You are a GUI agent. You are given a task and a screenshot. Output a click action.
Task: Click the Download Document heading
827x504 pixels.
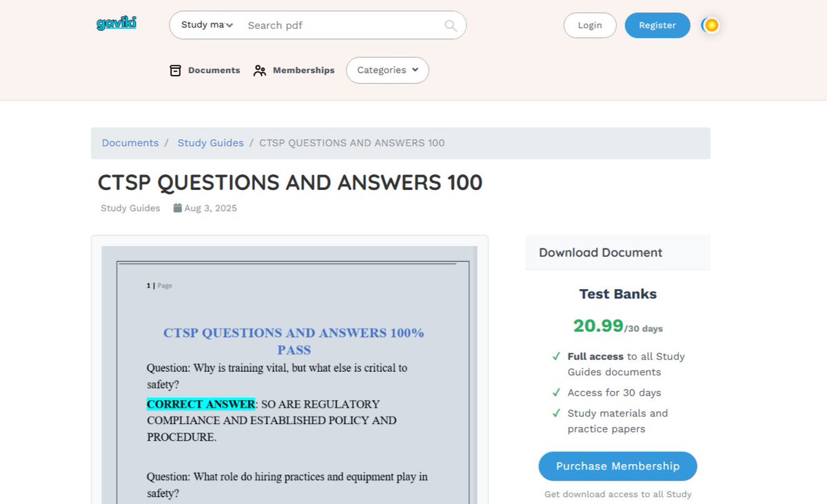(x=600, y=253)
